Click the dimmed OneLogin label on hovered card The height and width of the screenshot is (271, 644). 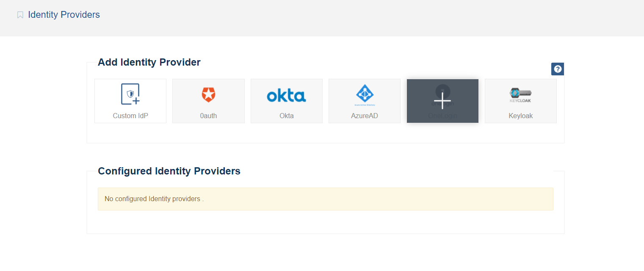click(442, 116)
